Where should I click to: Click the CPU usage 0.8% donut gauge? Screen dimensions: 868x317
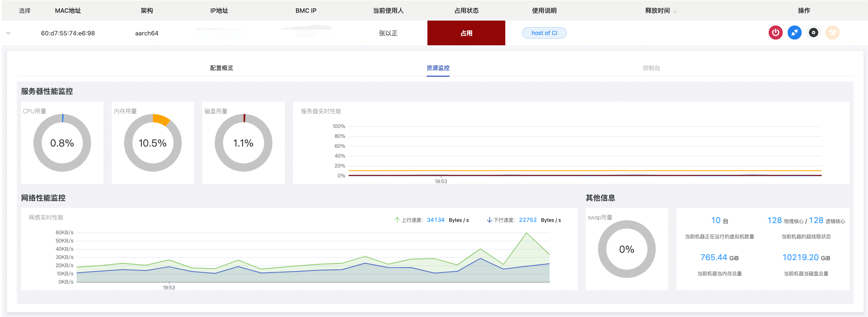pos(62,143)
